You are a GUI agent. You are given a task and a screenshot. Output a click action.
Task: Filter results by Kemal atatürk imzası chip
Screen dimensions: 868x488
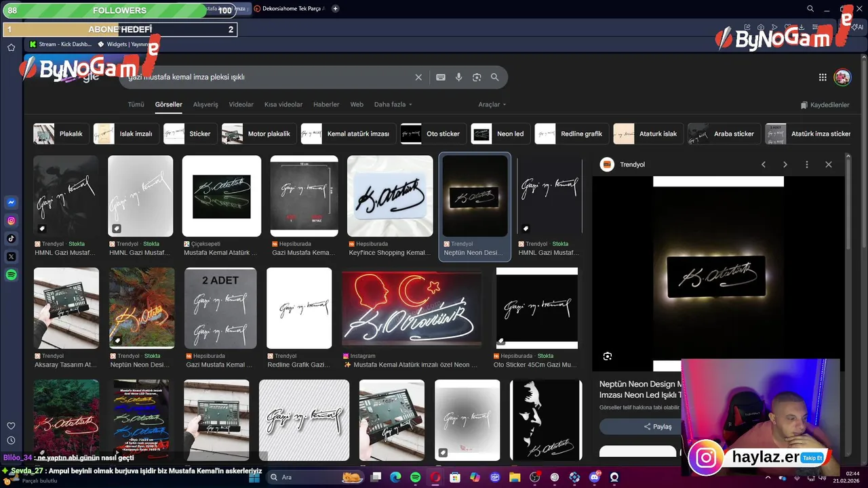click(x=348, y=134)
